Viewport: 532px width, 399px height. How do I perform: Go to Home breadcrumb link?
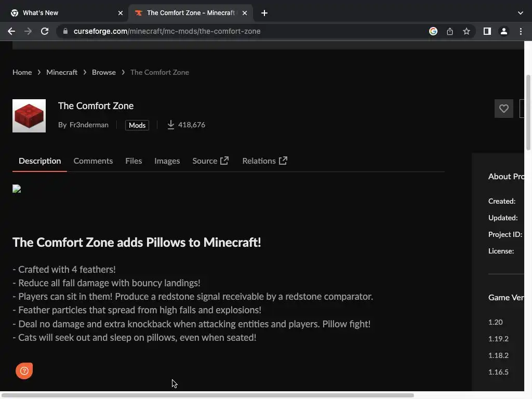click(x=22, y=72)
